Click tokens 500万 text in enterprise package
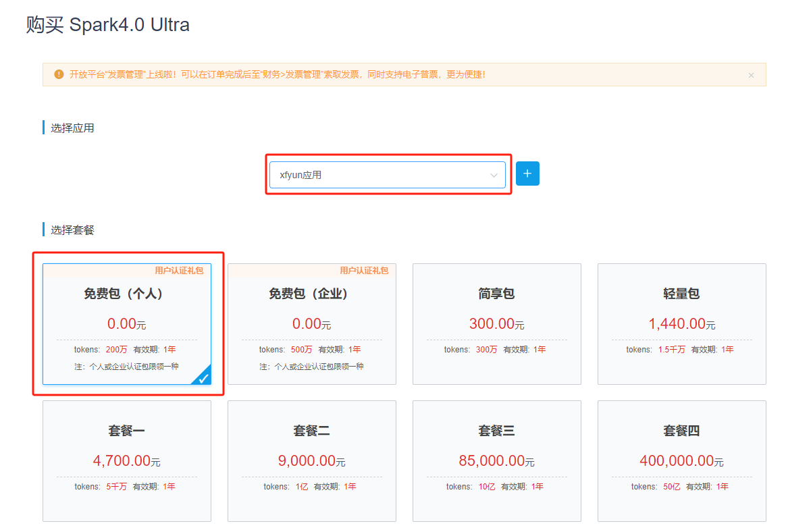 point(285,350)
